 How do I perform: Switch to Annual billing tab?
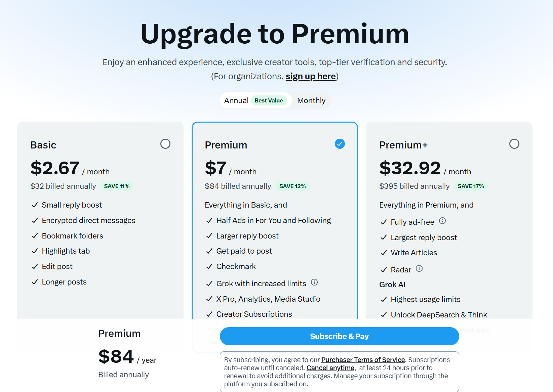[x=236, y=100]
